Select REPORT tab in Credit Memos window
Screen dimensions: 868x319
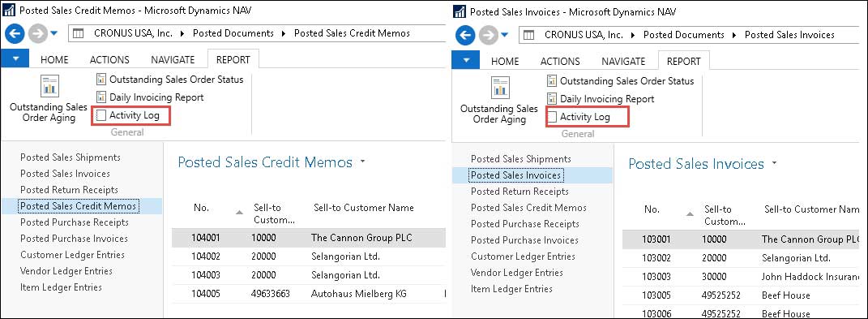click(233, 60)
